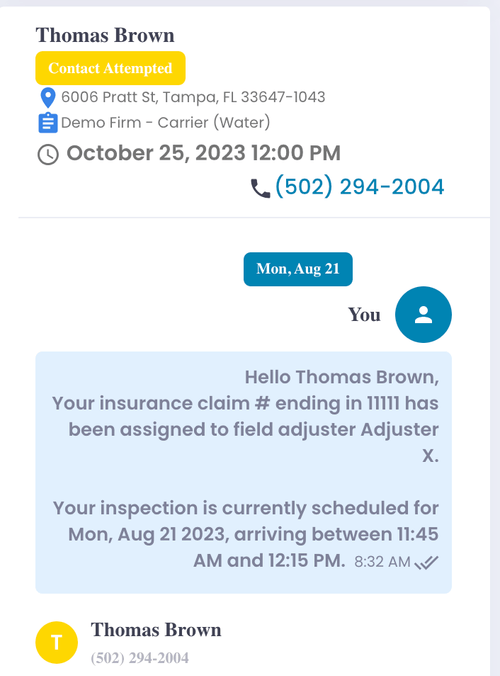The height and width of the screenshot is (676, 500).
Task: Click the black phone handset icon
Action: pos(260,188)
